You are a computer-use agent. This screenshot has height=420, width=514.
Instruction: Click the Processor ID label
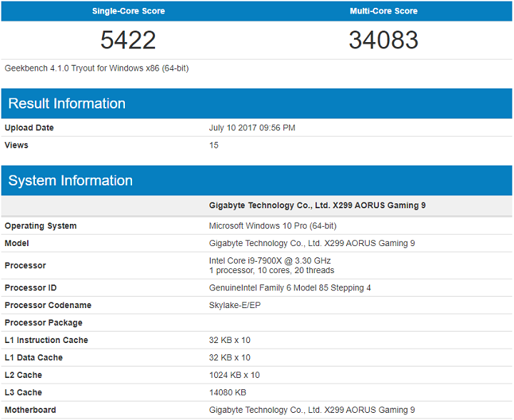click(31, 288)
